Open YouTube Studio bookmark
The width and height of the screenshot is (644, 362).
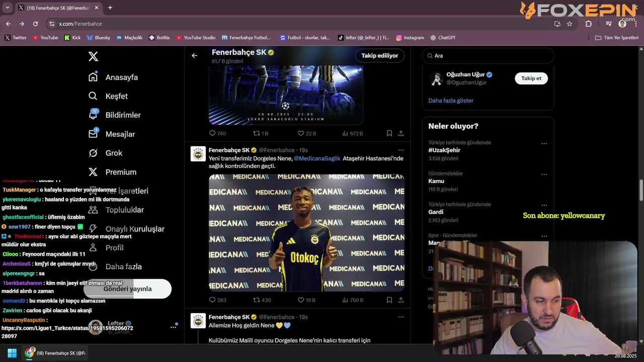pos(196,38)
